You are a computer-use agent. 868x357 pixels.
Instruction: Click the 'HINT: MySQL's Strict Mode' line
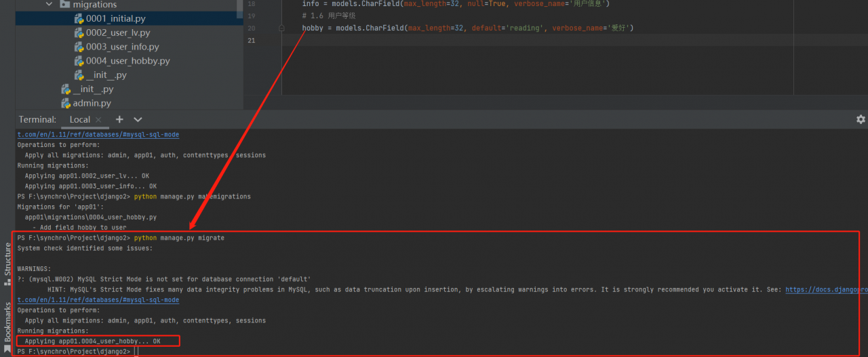click(415, 289)
